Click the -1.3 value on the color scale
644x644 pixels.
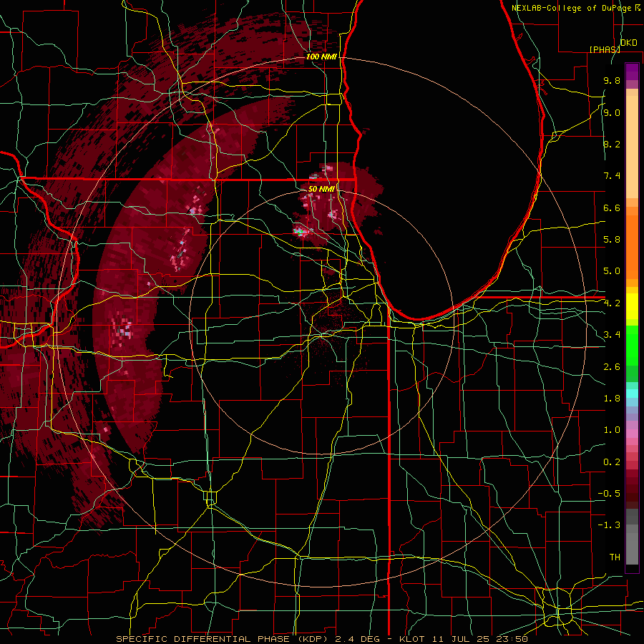coord(609,525)
